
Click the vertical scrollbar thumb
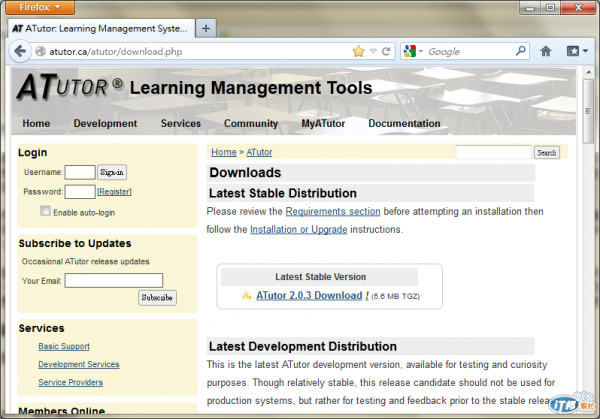coord(588,111)
